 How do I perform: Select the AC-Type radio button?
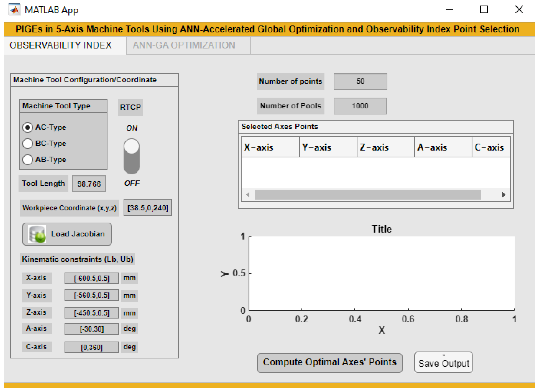pyautogui.click(x=28, y=128)
